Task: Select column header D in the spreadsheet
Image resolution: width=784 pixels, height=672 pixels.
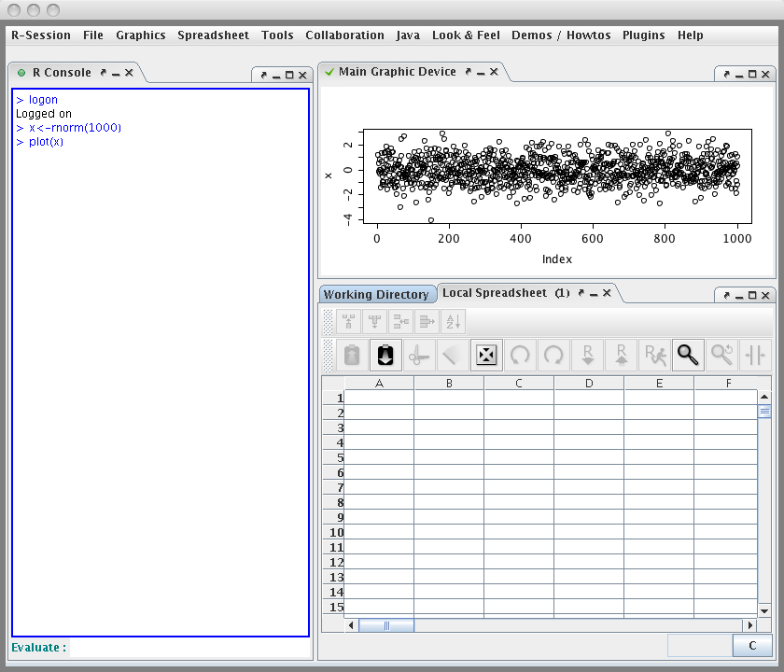Action: pyautogui.click(x=589, y=383)
